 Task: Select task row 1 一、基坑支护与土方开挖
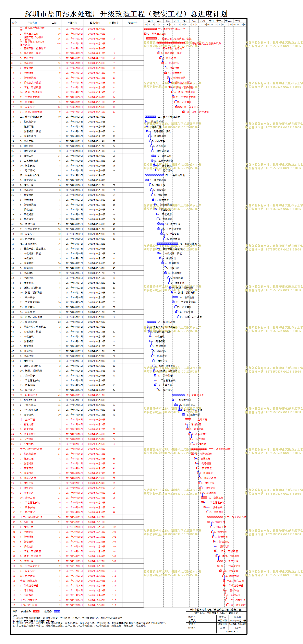coord(77,29)
